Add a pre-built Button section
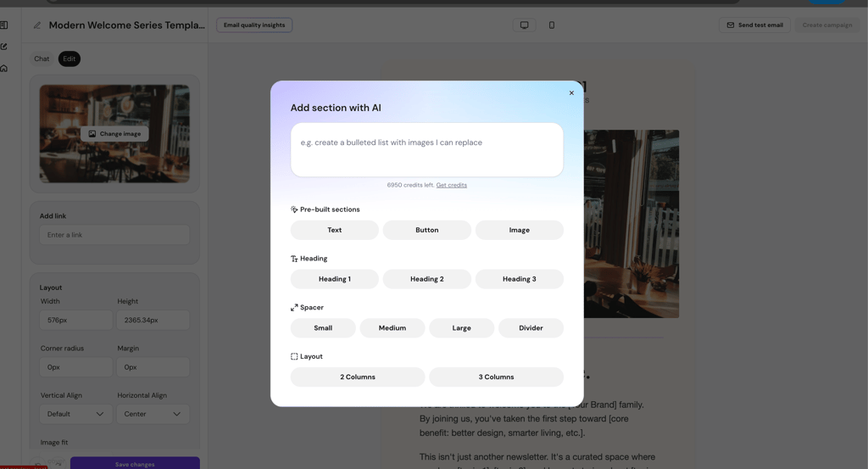The height and width of the screenshot is (469, 868). click(427, 230)
